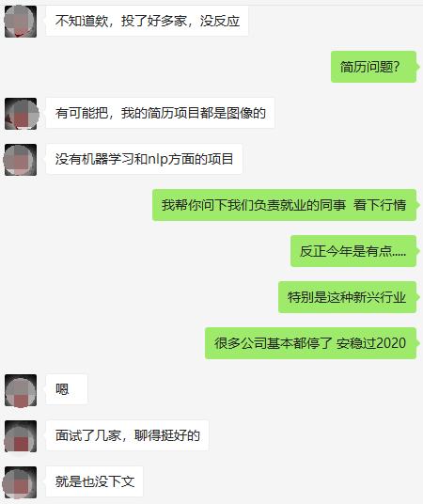Click avatar beside "面试了几家，聊得挺好的" message
This screenshot has height=504, width=423.
(x=21, y=436)
